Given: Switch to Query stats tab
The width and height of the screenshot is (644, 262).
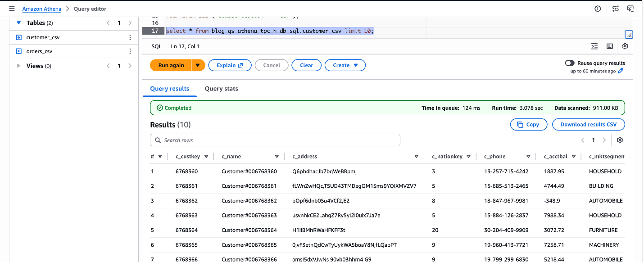Looking at the screenshot, I should click(221, 89).
